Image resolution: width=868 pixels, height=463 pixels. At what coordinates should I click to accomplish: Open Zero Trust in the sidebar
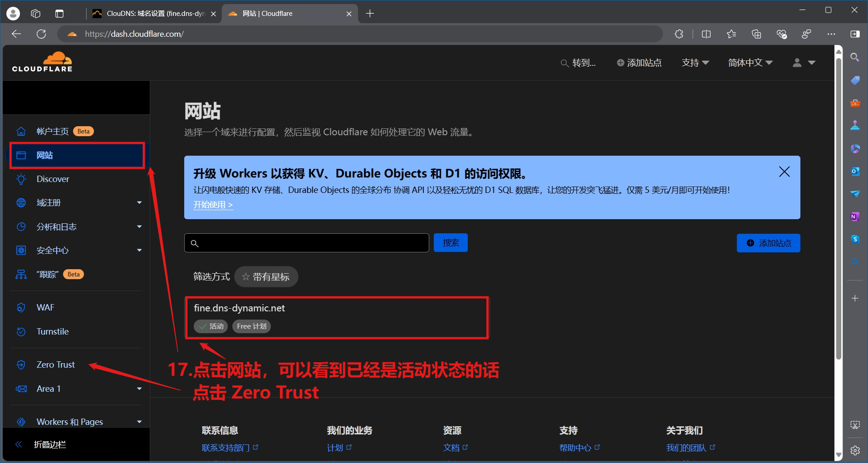click(x=56, y=364)
